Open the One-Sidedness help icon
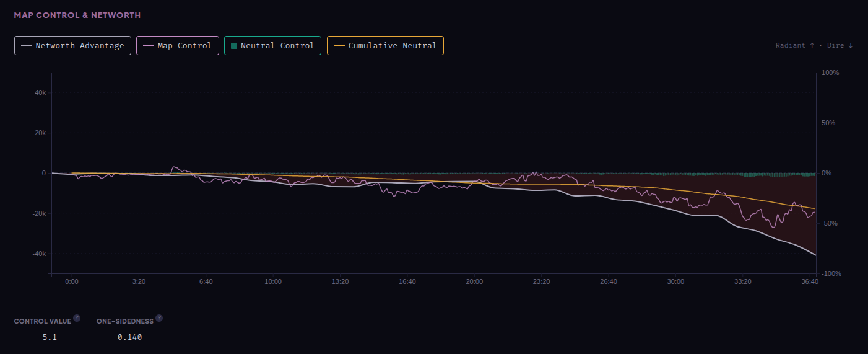 pos(159,318)
